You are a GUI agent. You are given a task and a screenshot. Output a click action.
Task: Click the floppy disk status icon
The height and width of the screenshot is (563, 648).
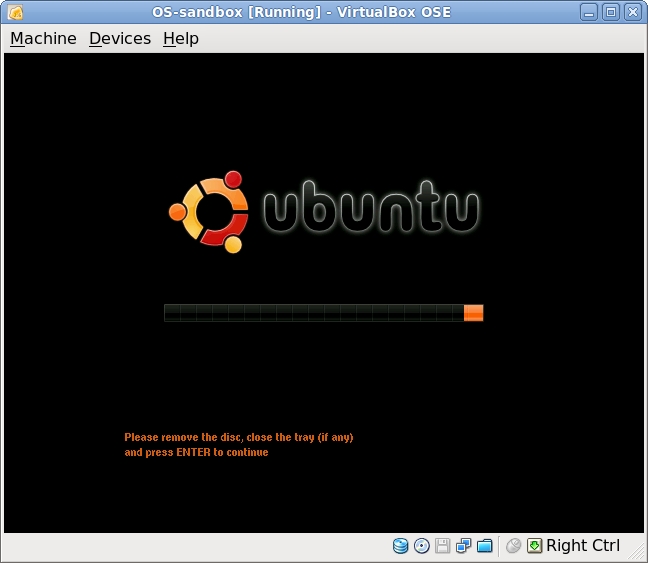442,546
